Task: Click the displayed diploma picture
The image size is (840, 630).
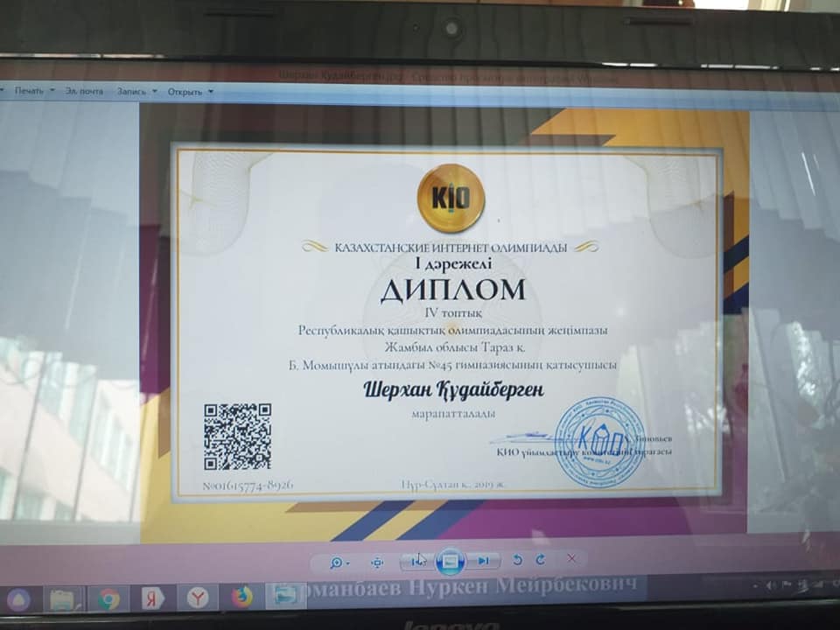Action: tap(444, 323)
